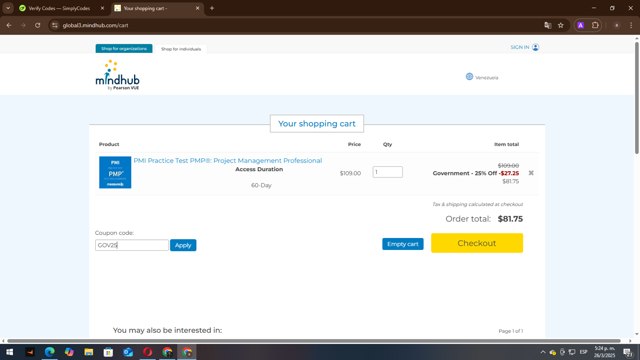Click the horizontal page scrollbar
The image size is (640, 360).
point(314,341)
